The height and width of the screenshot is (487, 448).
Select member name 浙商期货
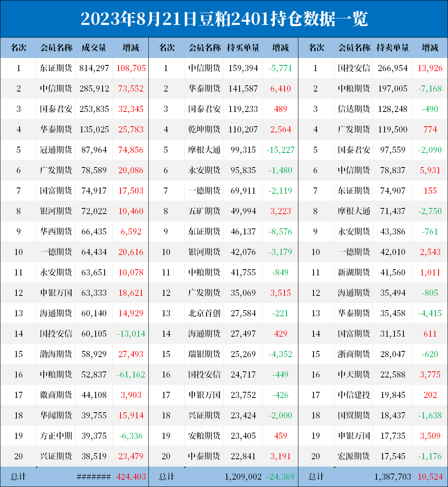354,354
